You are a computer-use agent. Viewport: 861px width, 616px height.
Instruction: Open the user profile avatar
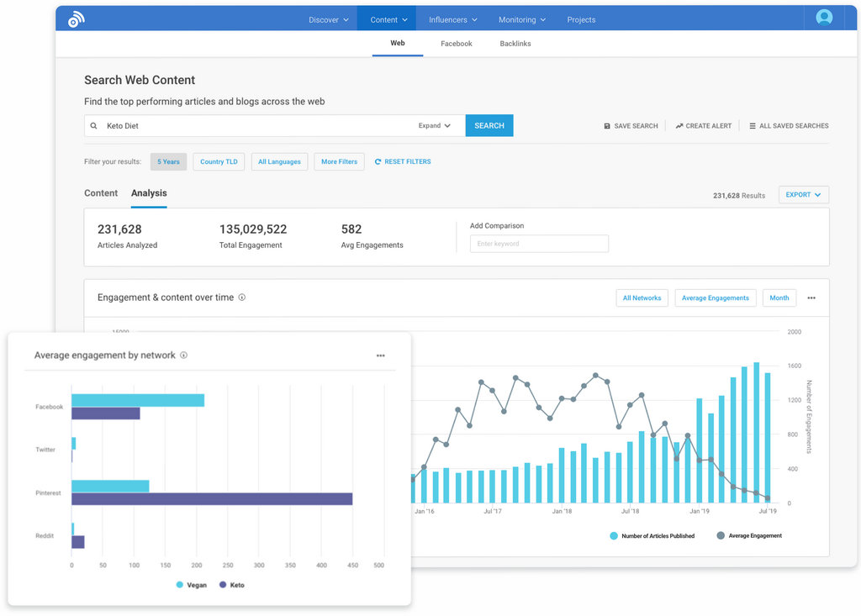coord(824,18)
